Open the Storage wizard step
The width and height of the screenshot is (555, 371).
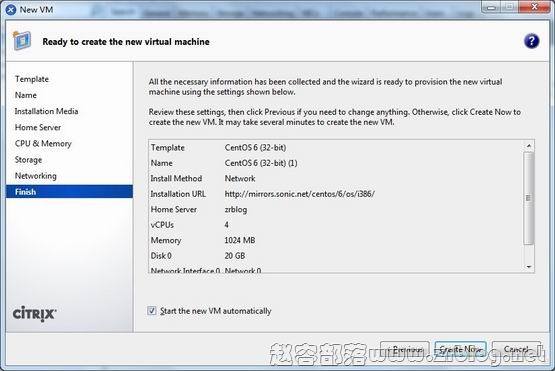point(28,160)
